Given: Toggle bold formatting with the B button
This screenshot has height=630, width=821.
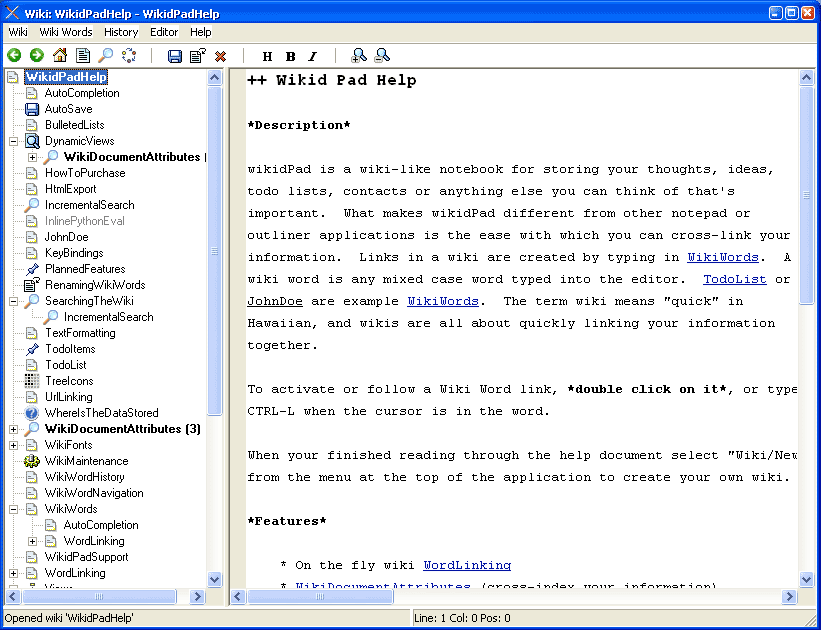Looking at the screenshot, I should [290, 56].
